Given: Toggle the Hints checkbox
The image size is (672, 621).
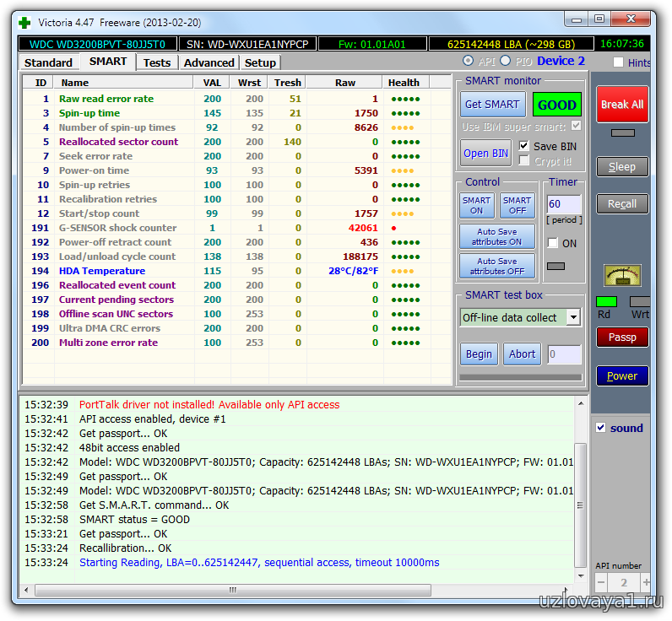Looking at the screenshot, I should (618, 62).
